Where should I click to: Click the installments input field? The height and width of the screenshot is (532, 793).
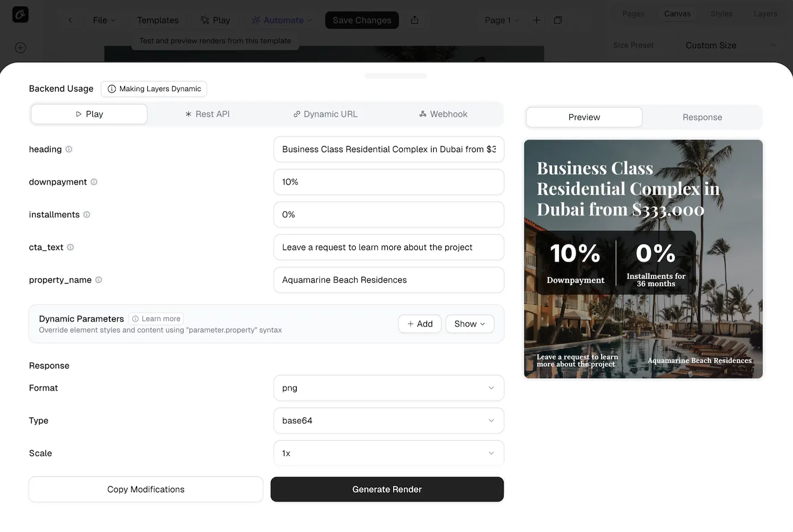point(389,214)
